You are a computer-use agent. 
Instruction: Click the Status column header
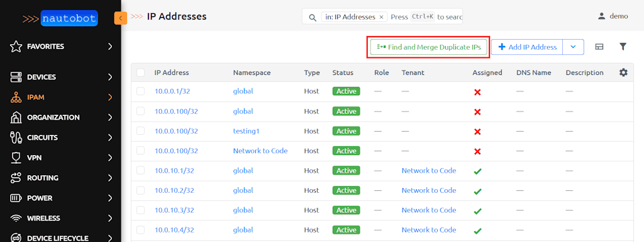coord(343,72)
